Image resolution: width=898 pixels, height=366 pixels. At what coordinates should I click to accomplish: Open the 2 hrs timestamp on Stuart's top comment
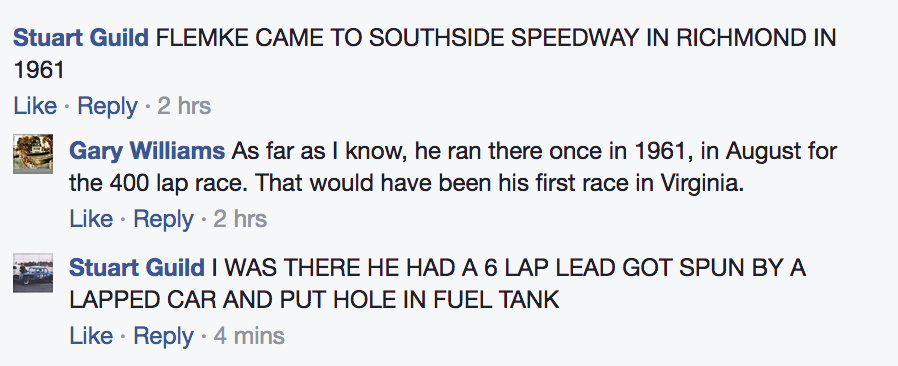coord(184,106)
